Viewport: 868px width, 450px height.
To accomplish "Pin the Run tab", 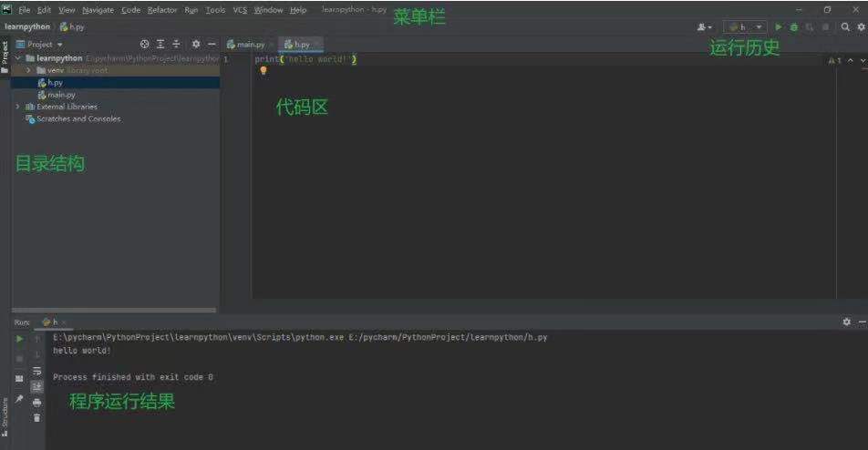I will tap(19, 399).
